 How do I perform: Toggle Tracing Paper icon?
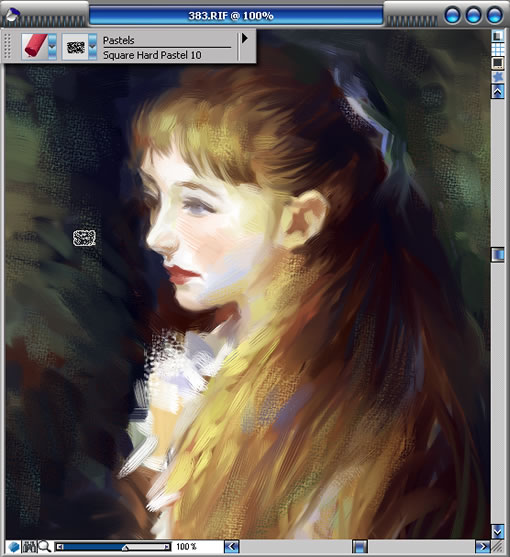click(498, 36)
